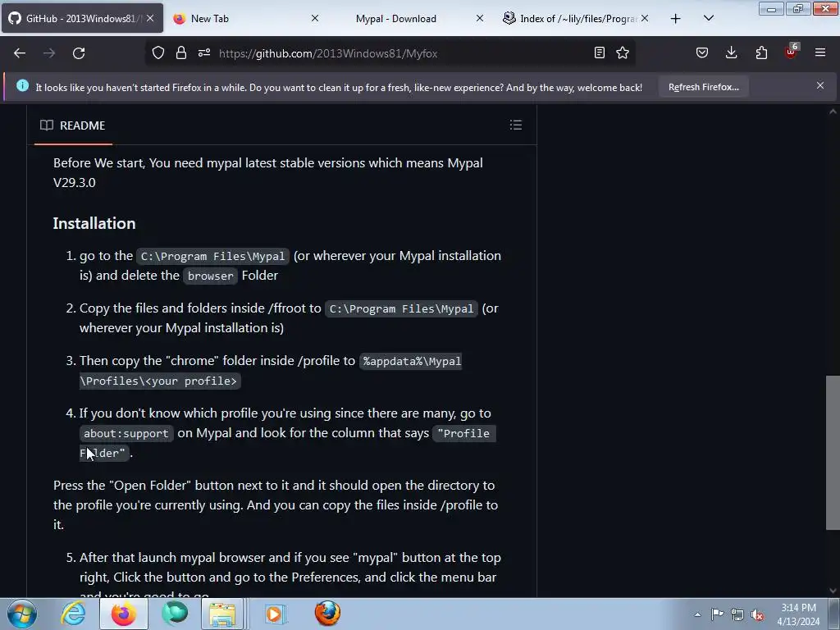
Task: Open the Action Center flag icon
Action: point(717,614)
